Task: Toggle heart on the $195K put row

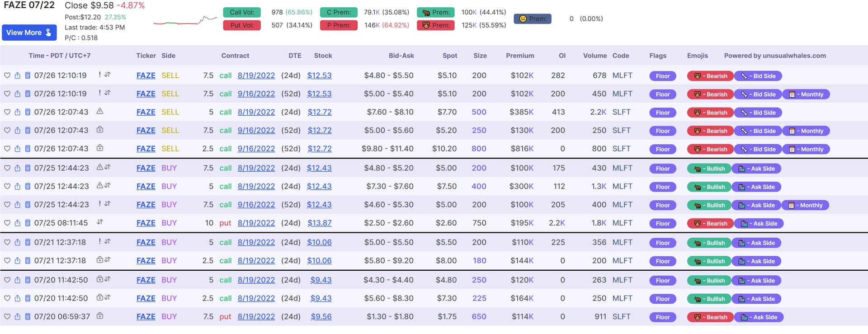Action: (7, 223)
